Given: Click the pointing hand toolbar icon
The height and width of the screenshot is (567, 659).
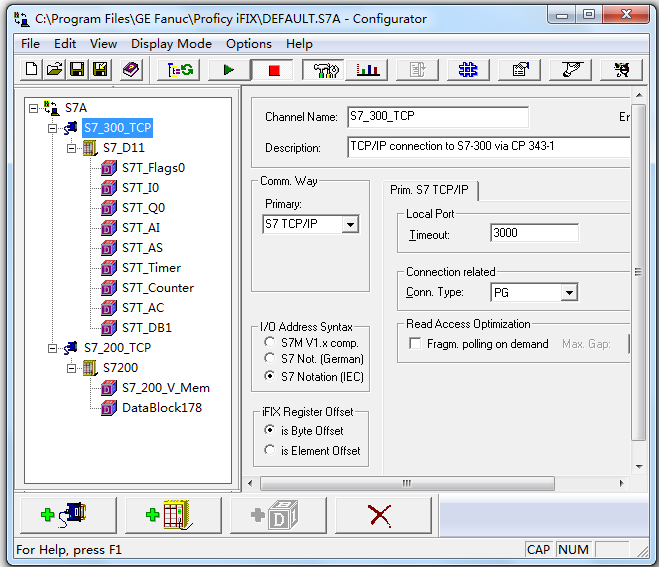Looking at the screenshot, I should pyautogui.click(x=571, y=70).
